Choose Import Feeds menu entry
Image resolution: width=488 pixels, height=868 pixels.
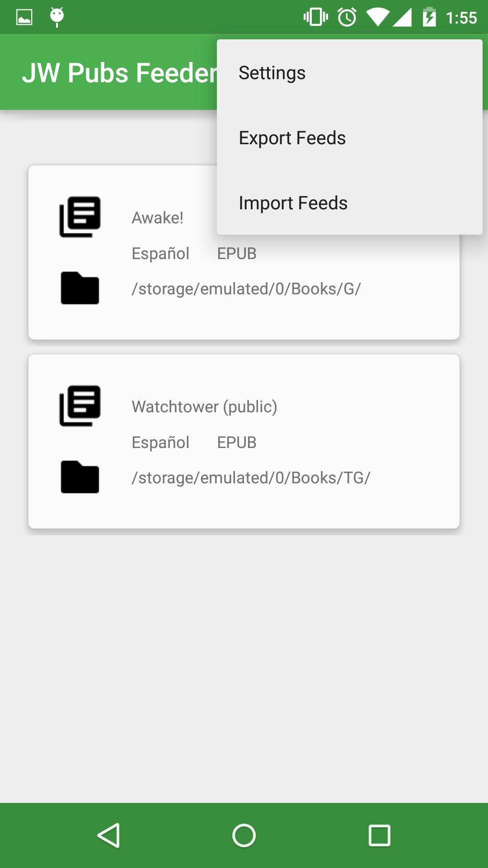[x=293, y=203]
